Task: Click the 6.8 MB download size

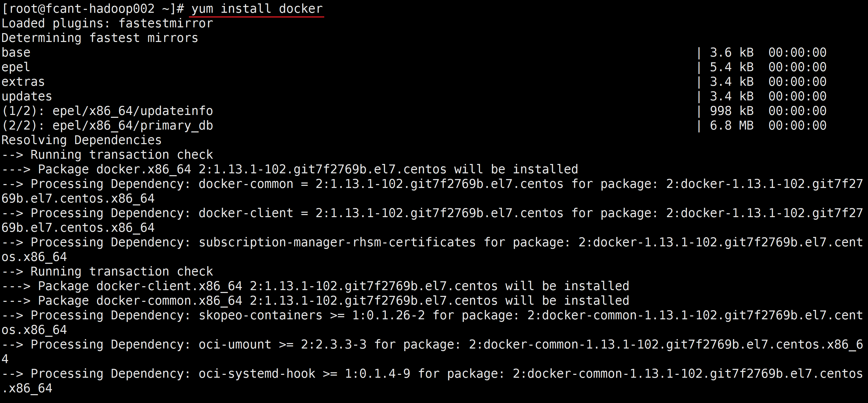Action: tap(731, 126)
